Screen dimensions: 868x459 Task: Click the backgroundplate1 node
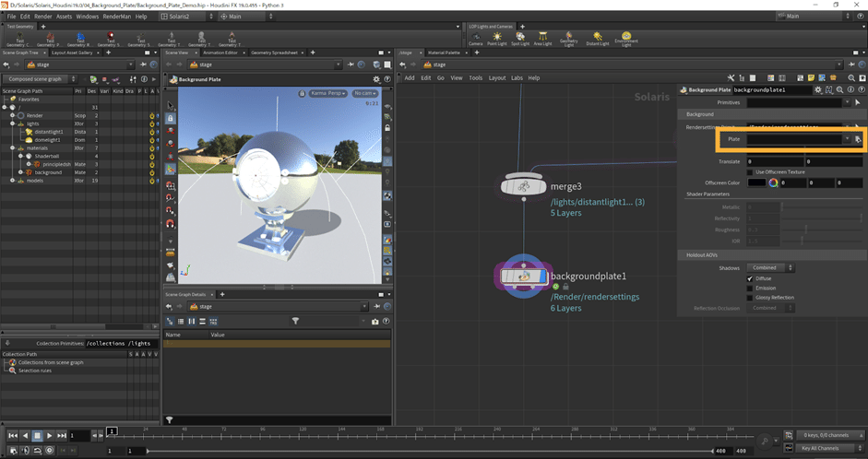pos(523,276)
